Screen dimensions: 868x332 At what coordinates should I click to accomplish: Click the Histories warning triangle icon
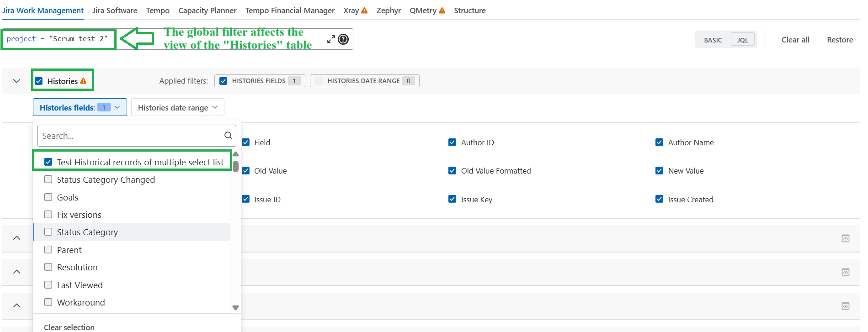coord(83,81)
